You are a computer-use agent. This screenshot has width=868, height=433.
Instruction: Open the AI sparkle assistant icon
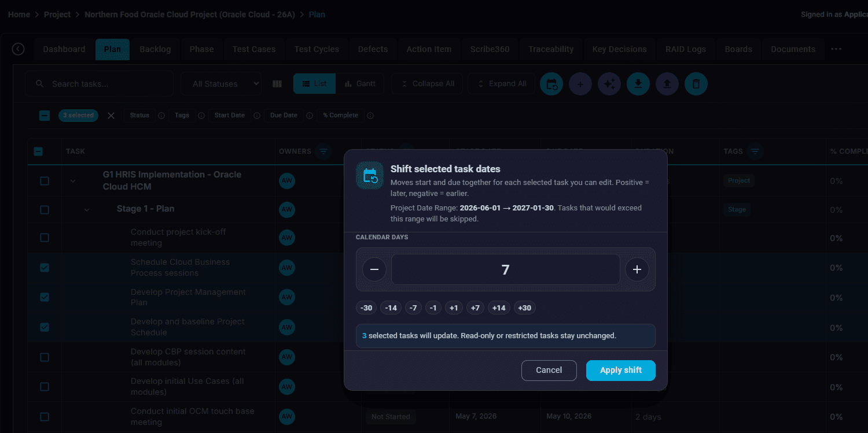(x=609, y=84)
